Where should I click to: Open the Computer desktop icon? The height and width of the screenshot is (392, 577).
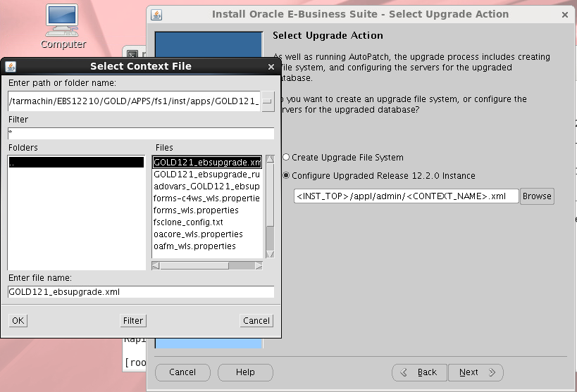(63, 27)
